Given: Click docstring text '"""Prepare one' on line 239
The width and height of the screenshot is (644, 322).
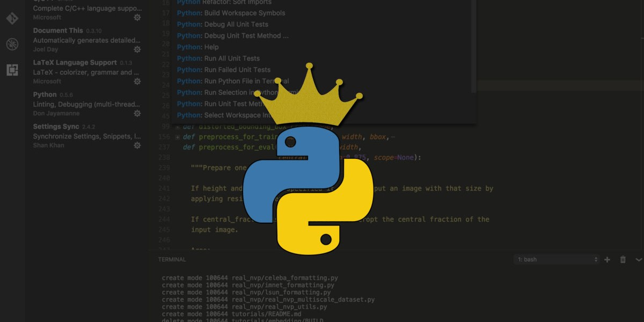Looking at the screenshot, I should (218, 167).
